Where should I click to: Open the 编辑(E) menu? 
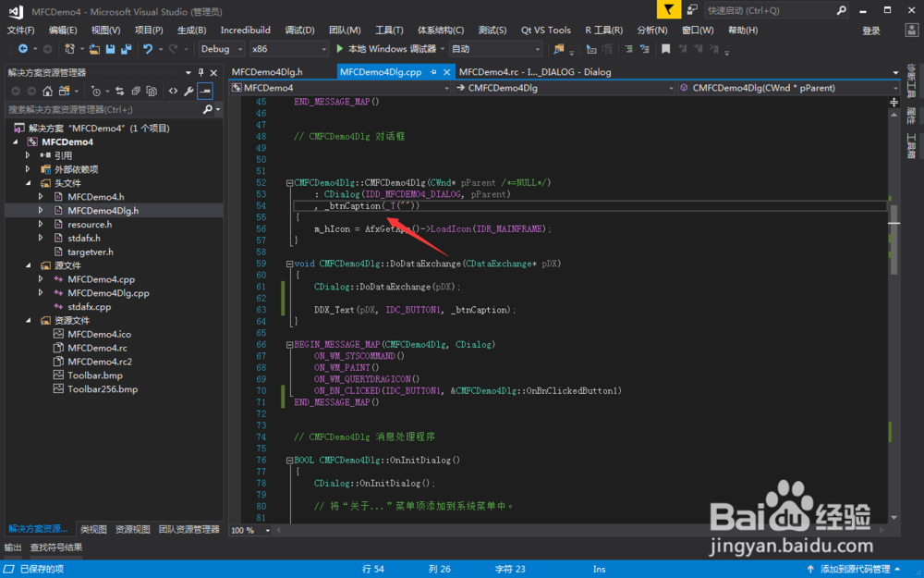(x=63, y=31)
